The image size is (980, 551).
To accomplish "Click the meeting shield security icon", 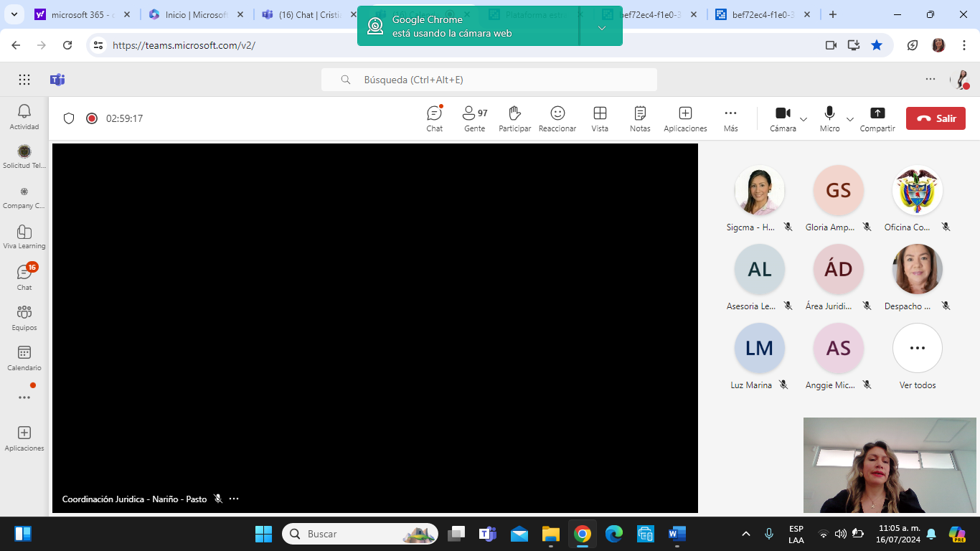I will click(x=69, y=118).
